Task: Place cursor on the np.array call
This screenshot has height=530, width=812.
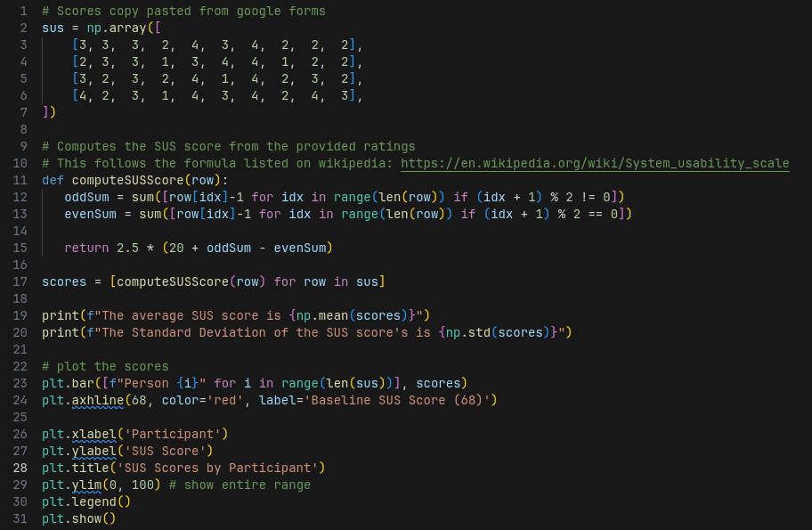Action: coord(116,28)
